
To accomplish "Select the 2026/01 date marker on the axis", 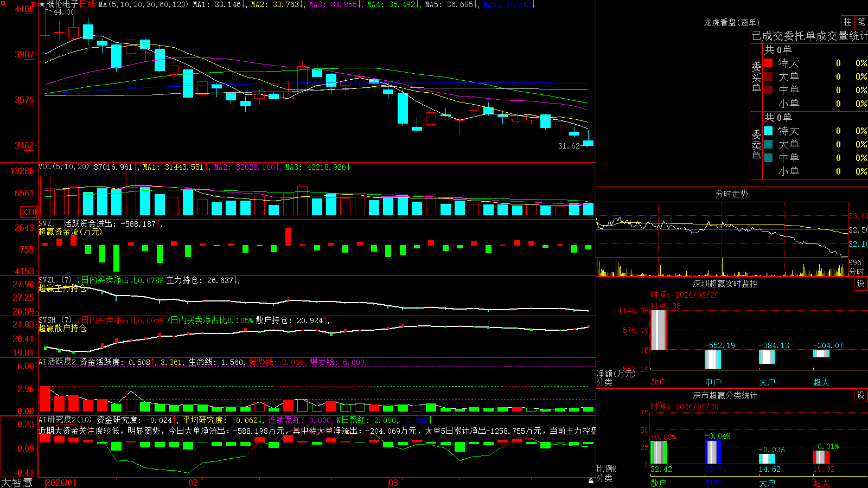I will pos(61,483).
